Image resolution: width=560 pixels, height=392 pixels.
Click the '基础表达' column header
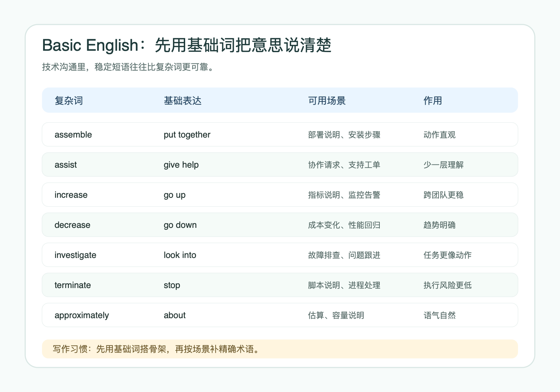pyautogui.click(x=183, y=101)
